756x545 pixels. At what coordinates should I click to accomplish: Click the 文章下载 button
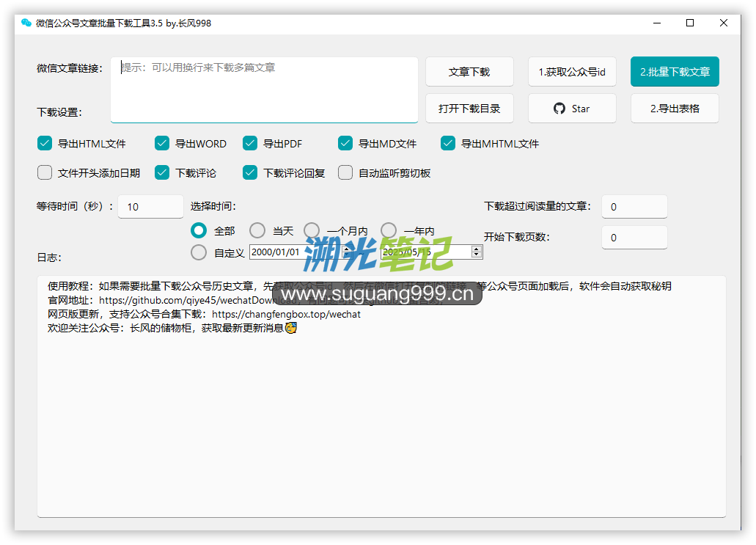coord(469,72)
